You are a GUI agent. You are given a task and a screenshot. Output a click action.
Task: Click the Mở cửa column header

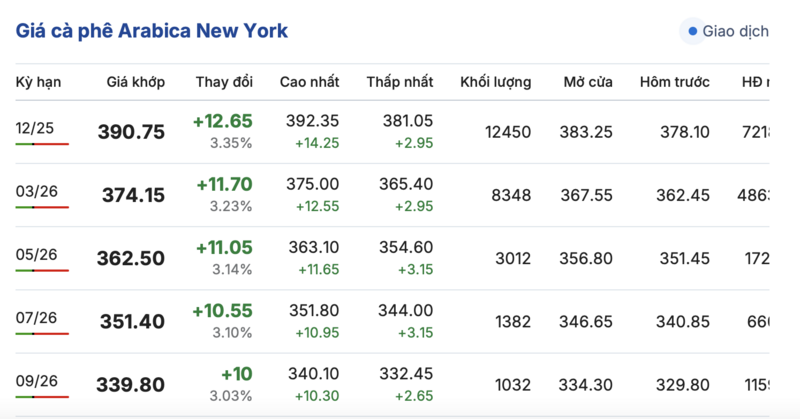[588, 81]
